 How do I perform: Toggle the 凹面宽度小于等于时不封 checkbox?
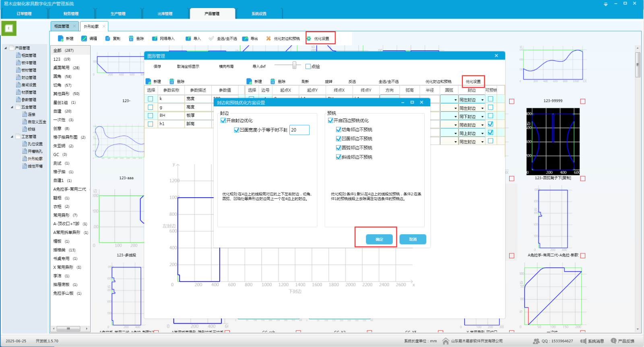coord(237,130)
